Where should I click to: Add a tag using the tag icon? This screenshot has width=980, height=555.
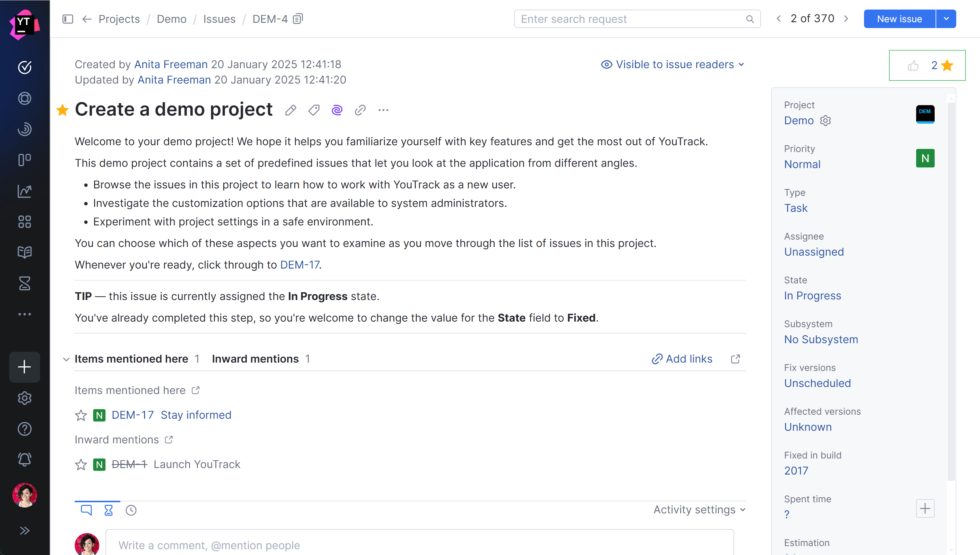[x=313, y=110]
